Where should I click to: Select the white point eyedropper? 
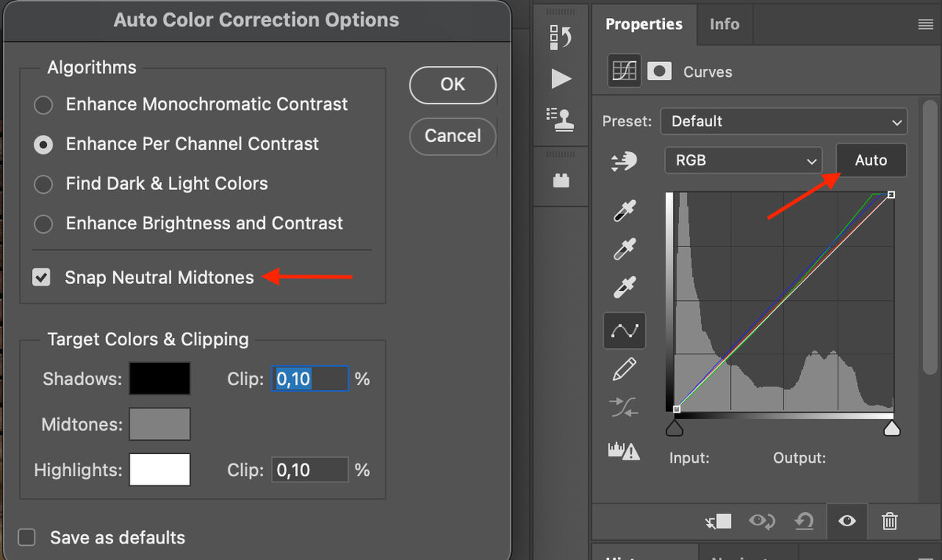[x=623, y=287]
